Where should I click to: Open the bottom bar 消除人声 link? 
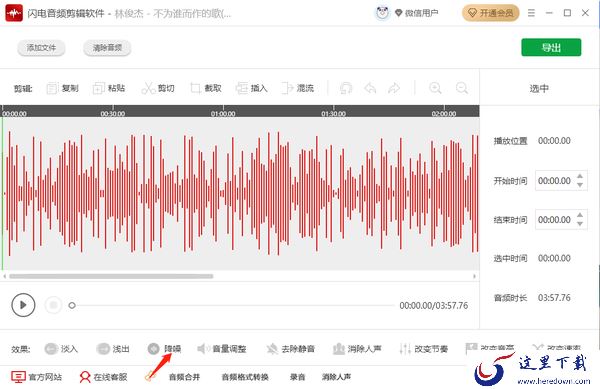point(336,377)
